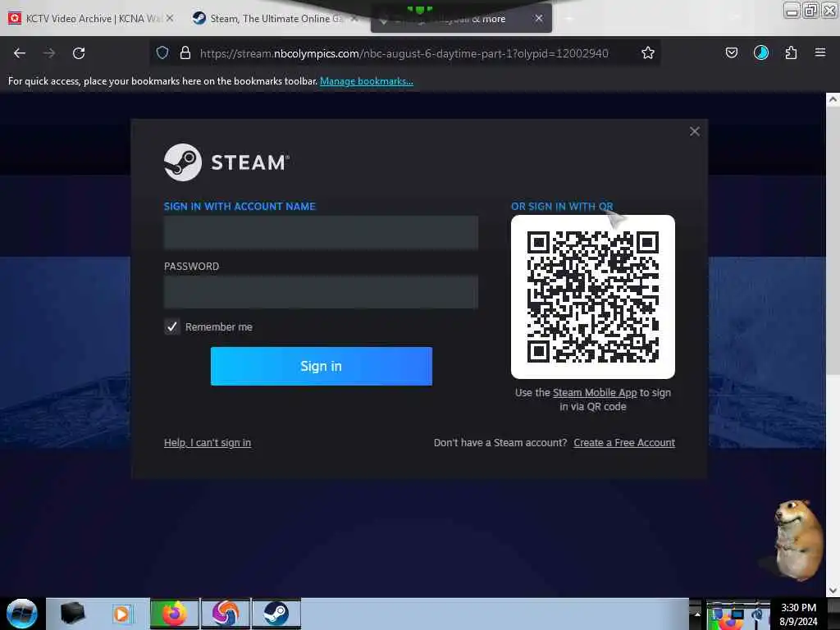Bookmark this page with the star icon
The width and height of the screenshot is (840, 630).
tap(648, 52)
